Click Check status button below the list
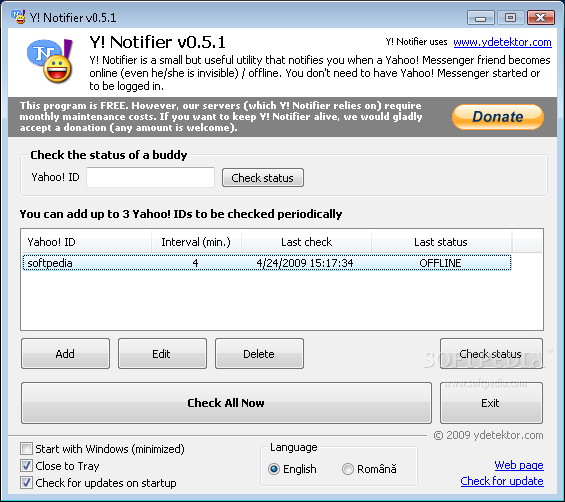This screenshot has height=502, width=565. [x=491, y=354]
